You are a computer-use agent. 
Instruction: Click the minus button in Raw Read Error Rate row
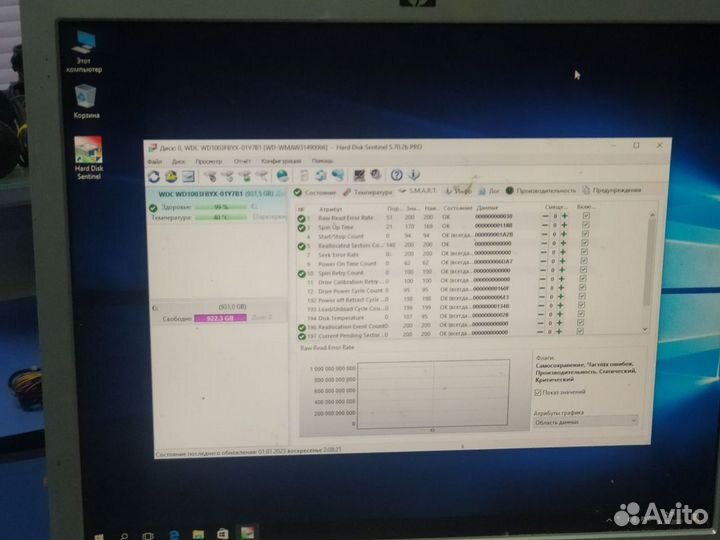(x=545, y=216)
